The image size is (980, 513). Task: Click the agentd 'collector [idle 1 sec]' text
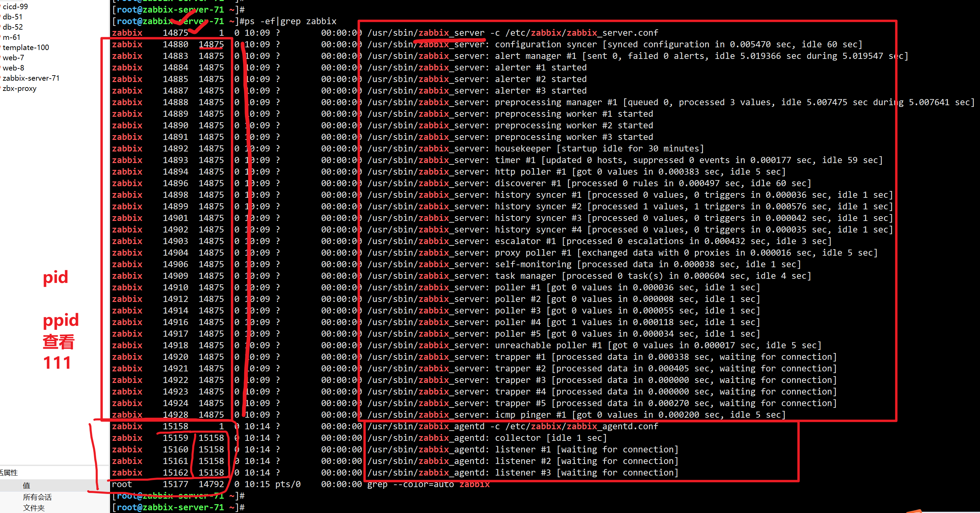pos(551,438)
